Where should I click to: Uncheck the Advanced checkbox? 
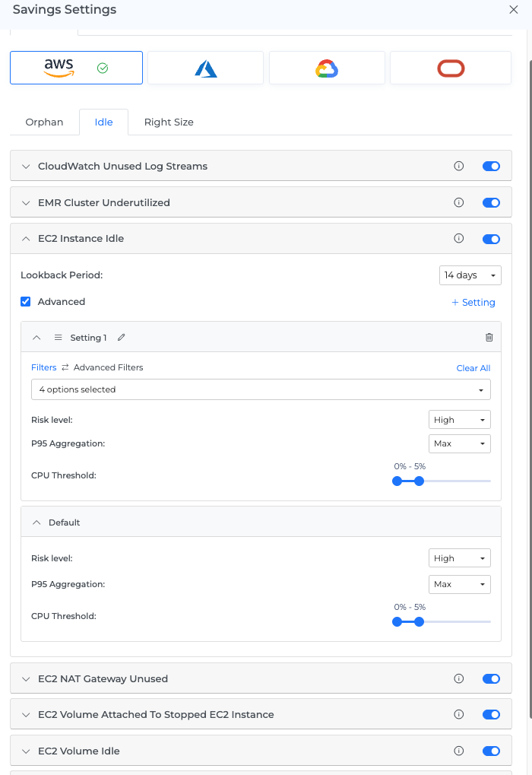(26, 302)
